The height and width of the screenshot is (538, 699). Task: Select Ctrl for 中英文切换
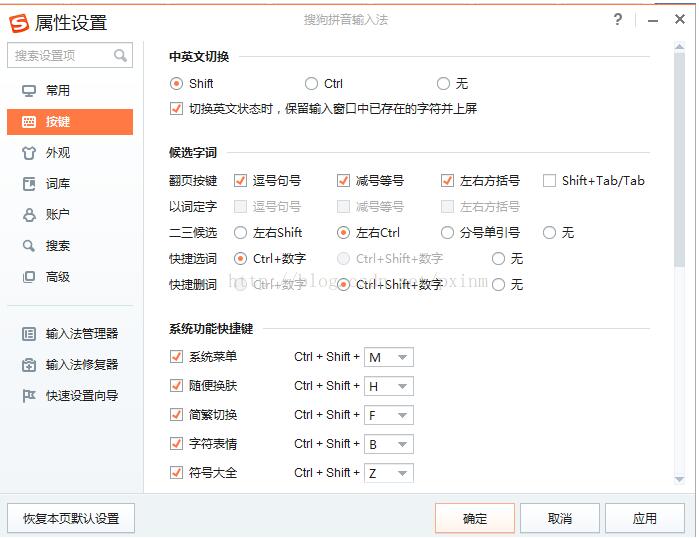click(x=311, y=83)
